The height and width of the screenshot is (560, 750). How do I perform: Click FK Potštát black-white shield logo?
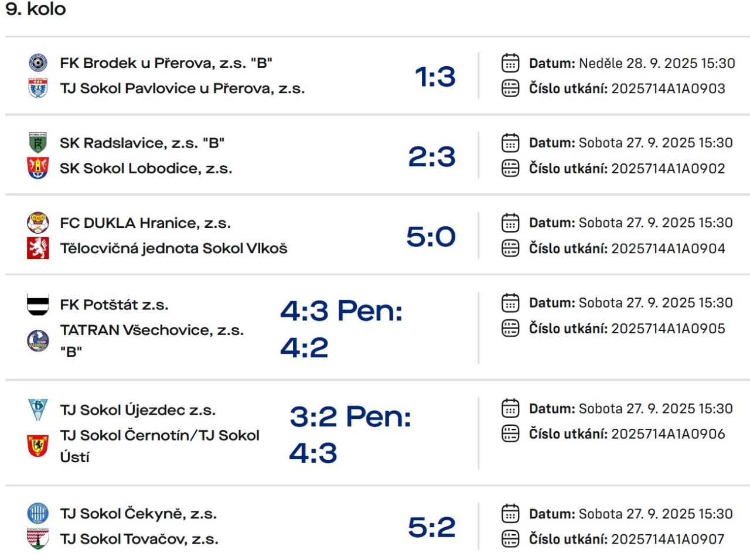[38, 305]
